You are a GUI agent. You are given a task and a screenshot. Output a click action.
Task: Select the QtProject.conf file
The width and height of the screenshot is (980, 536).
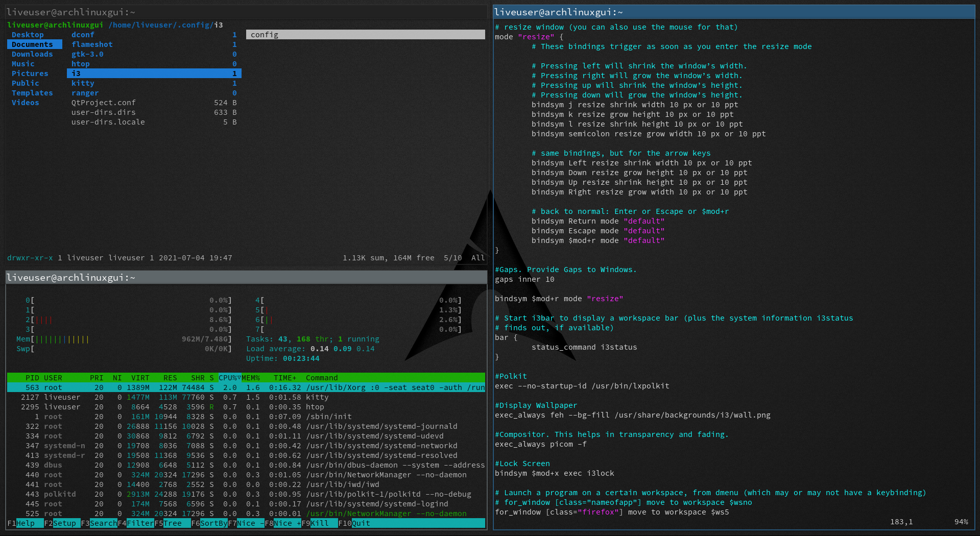[x=154, y=103]
